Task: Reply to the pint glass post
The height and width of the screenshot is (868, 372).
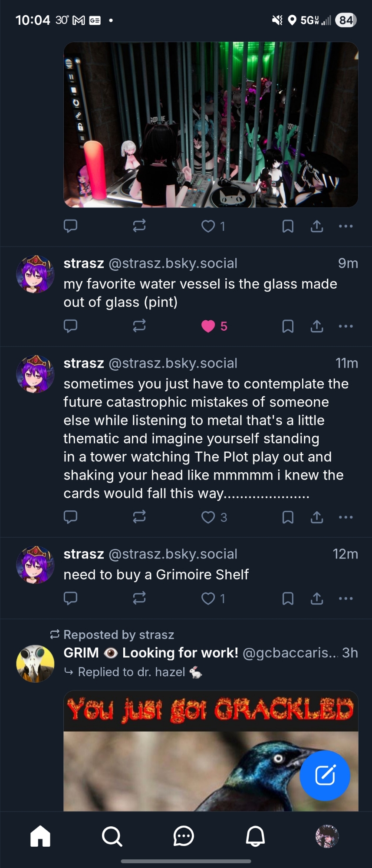Action: [x=70, y=326]
